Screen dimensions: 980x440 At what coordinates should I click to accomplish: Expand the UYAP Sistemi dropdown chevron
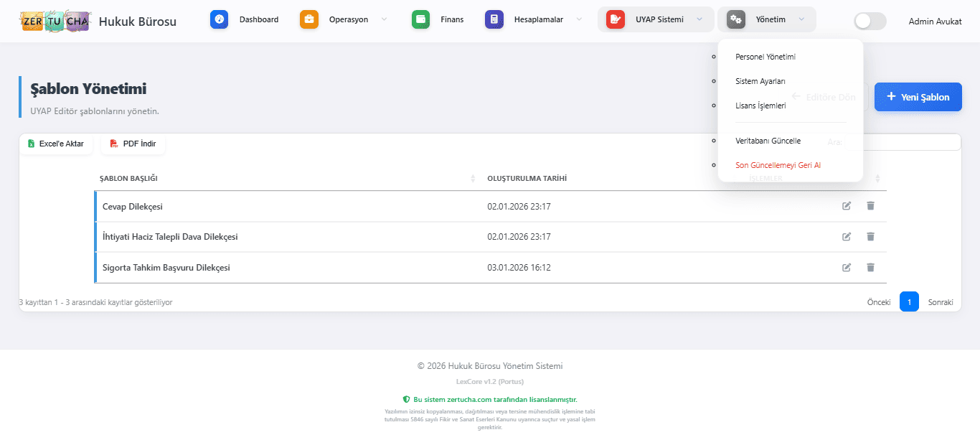(x=699, y=19)
